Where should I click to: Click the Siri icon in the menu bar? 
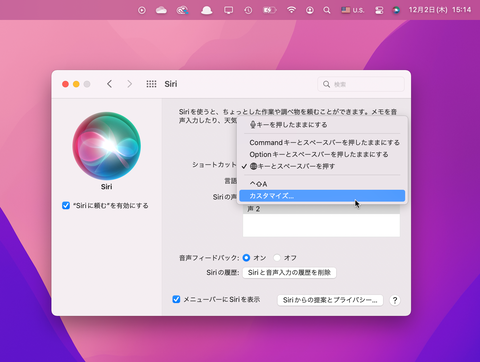click(396, 10)
